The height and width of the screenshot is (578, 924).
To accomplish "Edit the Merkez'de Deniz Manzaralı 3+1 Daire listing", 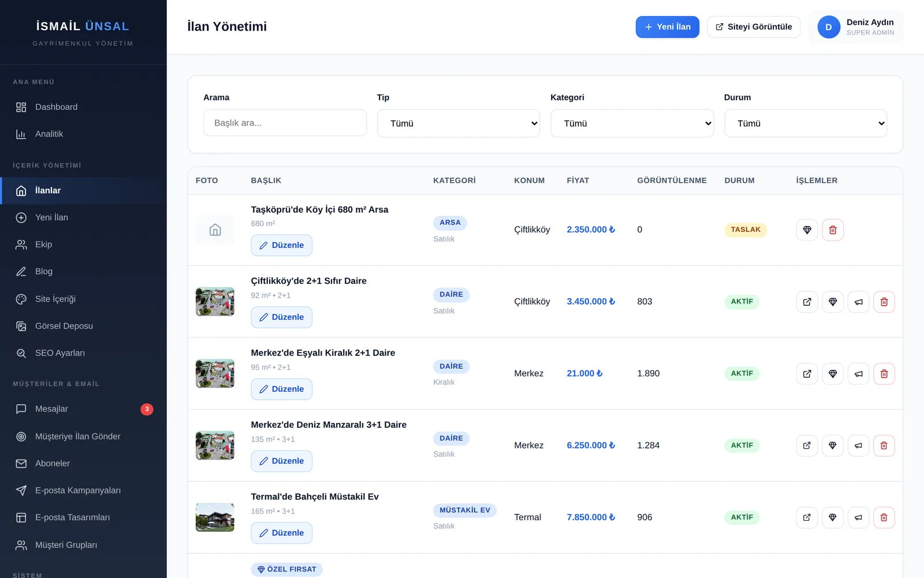I will [x=281, y=461].
